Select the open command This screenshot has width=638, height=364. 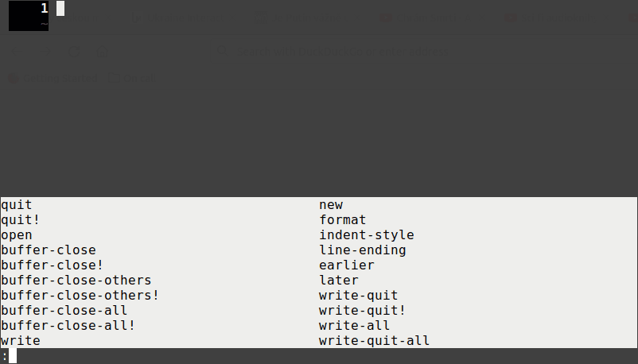pos(16,235)
